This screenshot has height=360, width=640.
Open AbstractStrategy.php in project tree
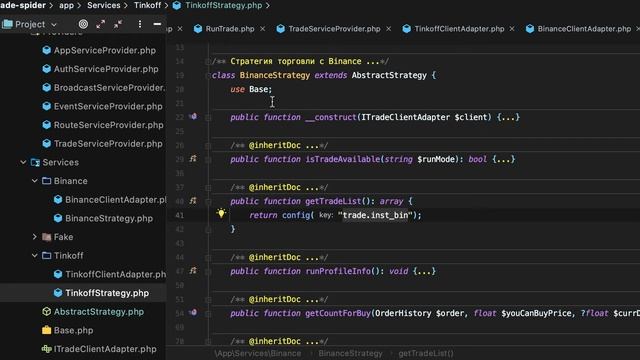click(98, 312)
